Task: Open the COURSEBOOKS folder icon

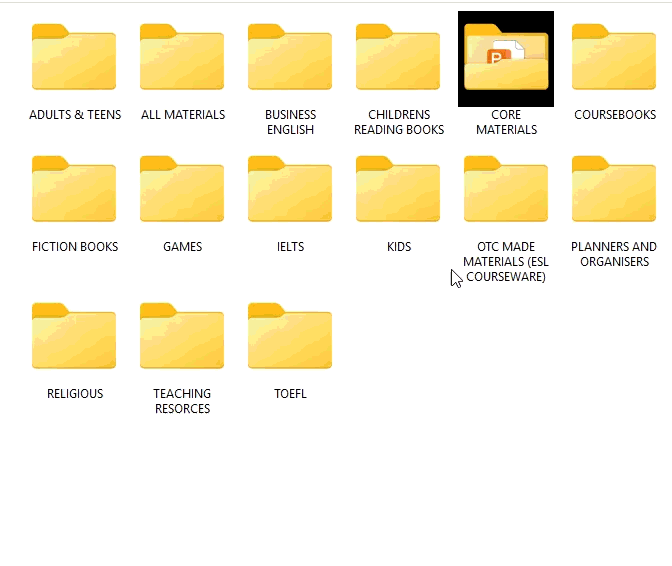Action: (x=614, y=57)
